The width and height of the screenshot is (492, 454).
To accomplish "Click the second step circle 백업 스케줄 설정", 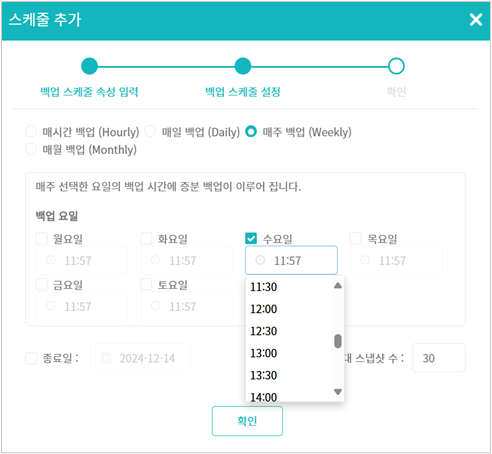I will click(243, 66).
